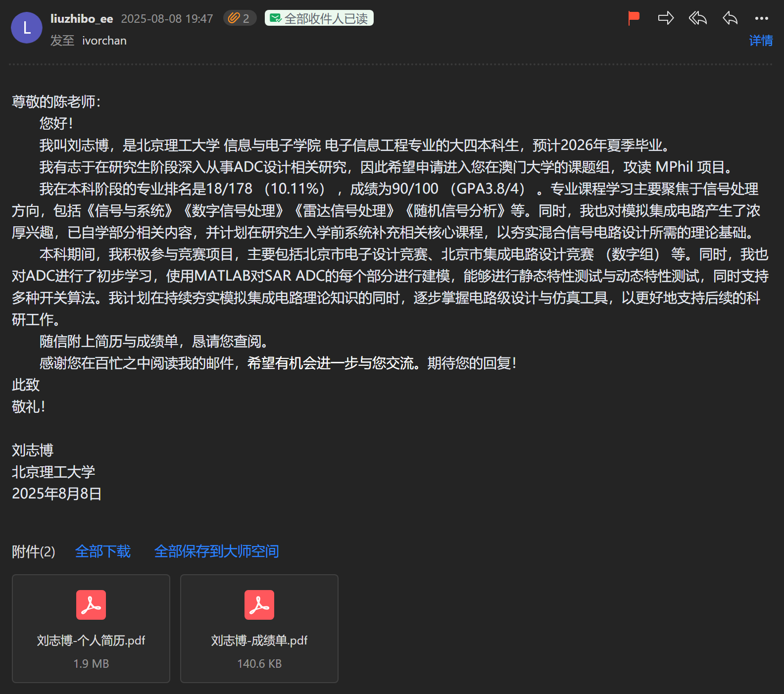
Task: Forward this email with the right arrow icon
Action: click(666, 18)
